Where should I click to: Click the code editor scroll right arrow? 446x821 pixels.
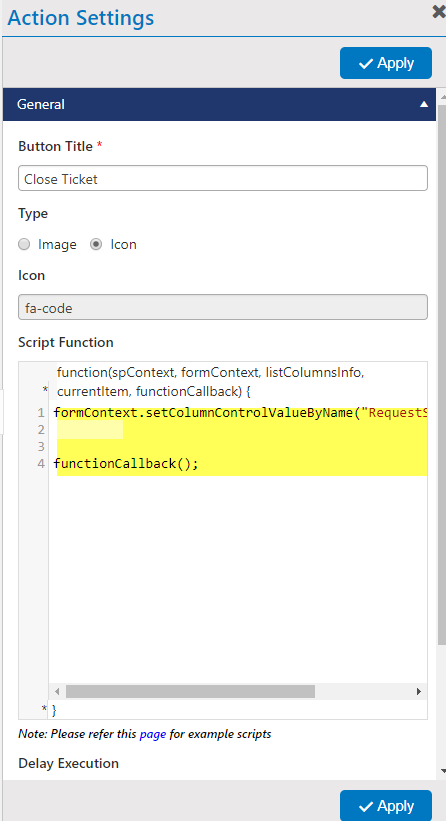coord(419,691)
